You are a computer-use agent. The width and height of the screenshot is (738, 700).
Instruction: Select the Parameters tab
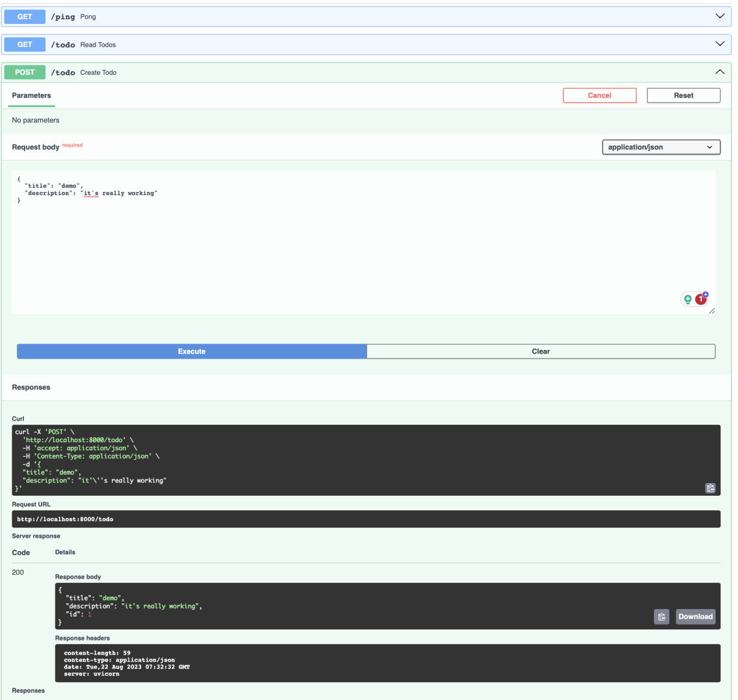click(32, 96)
